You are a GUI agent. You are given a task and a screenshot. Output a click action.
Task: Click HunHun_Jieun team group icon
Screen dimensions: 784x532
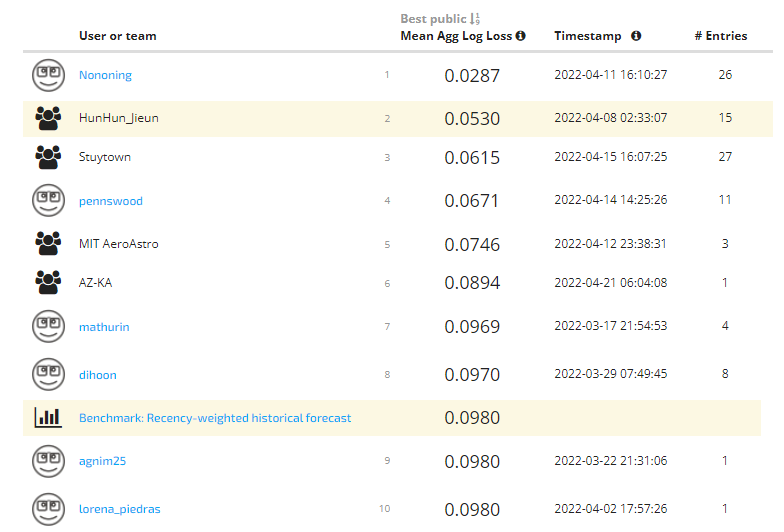(x=48, y=118)
